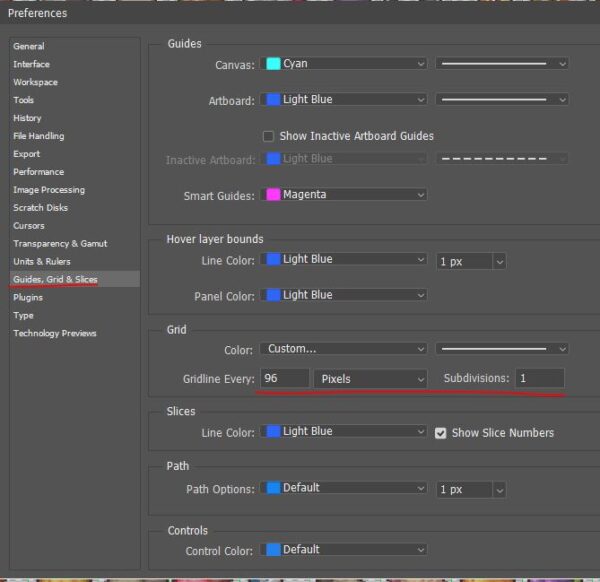Click the Path Options Default color swatch
The width and height of the screenshot is (600, 582).
pyautogui.click(x=273, y=488)
